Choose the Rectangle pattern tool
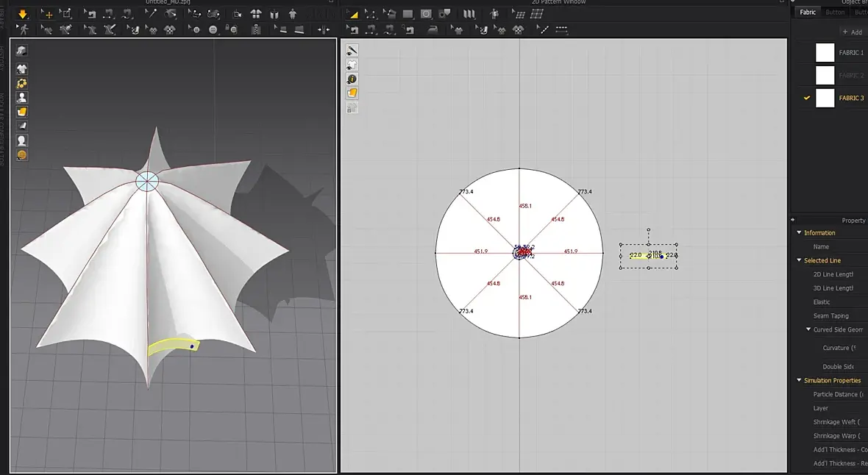The width and height of the screenshot is (868, 475). [x=408, y=14]
